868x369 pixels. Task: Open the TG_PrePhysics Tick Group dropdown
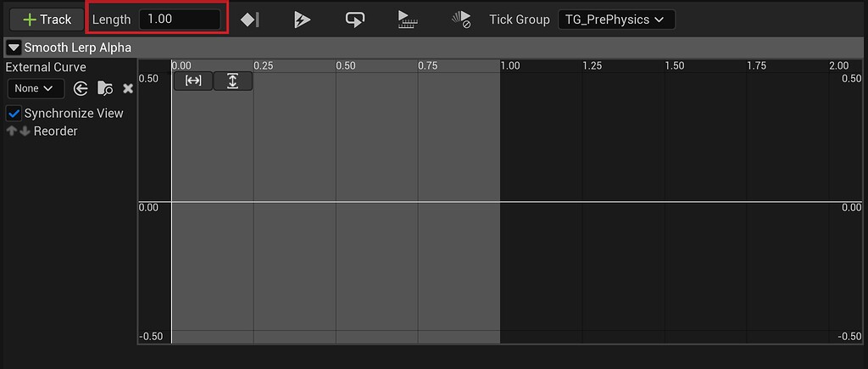615,20
